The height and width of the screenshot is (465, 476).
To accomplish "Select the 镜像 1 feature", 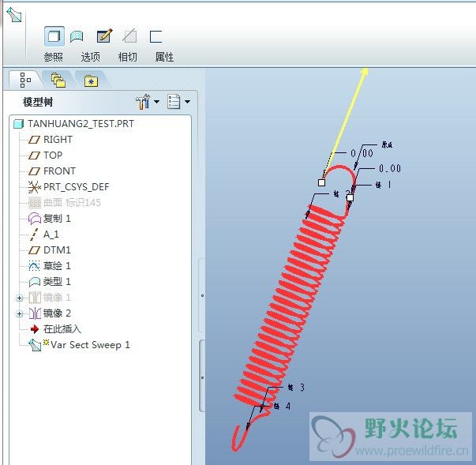I will click(57, 298).
